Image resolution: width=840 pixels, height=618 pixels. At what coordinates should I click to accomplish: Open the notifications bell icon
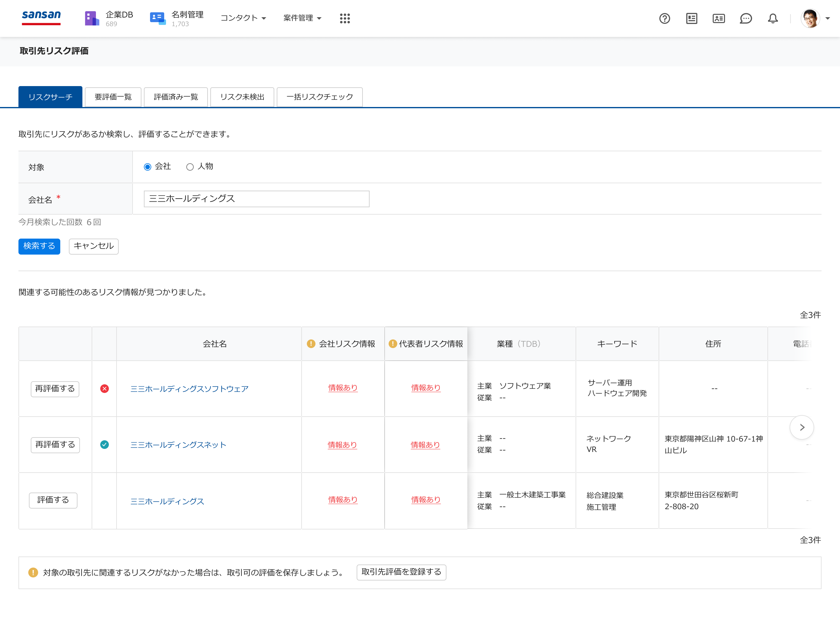(x=773, y=18)
